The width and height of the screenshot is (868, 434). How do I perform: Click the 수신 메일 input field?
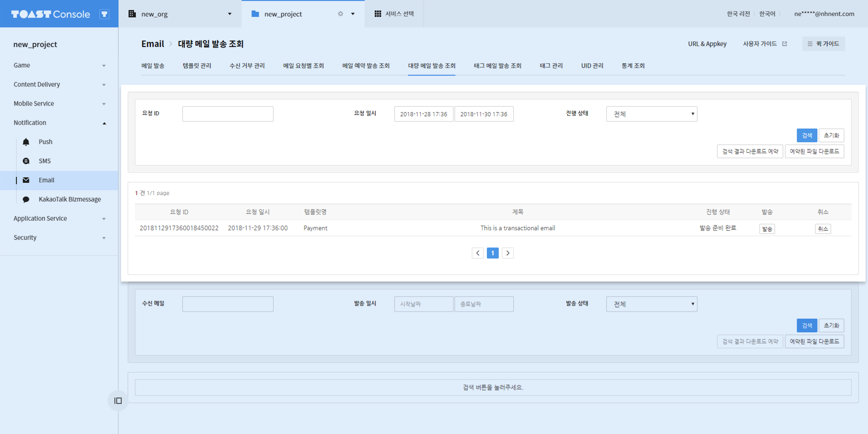[x=228, y=304]
